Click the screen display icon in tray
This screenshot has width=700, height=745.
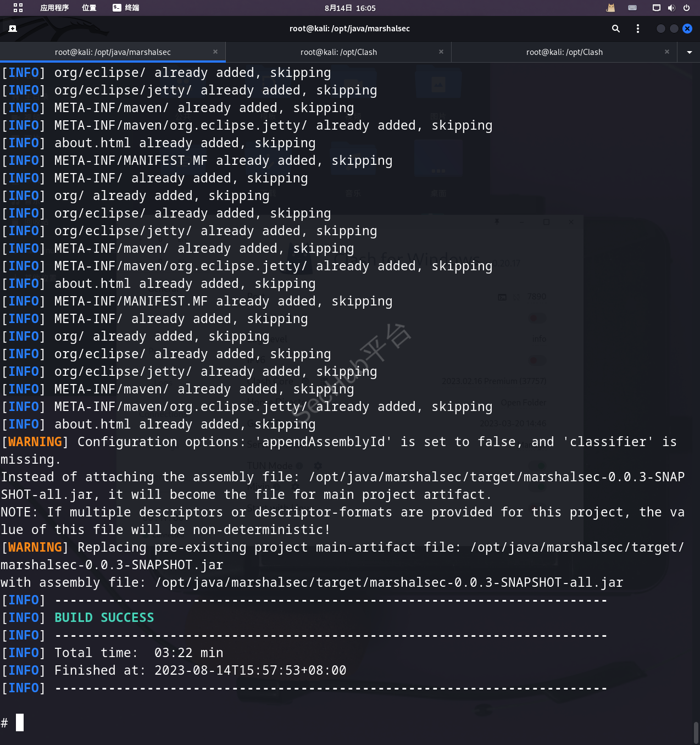[656, 8]
